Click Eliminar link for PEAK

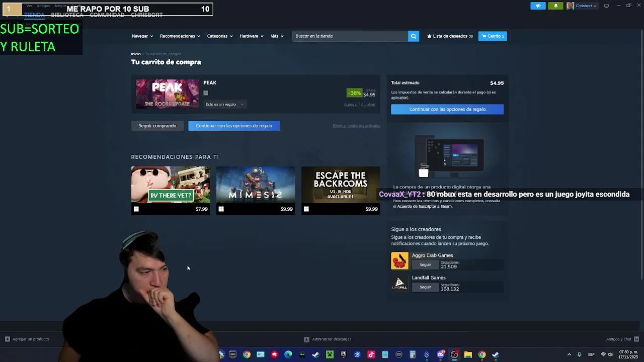368,105
